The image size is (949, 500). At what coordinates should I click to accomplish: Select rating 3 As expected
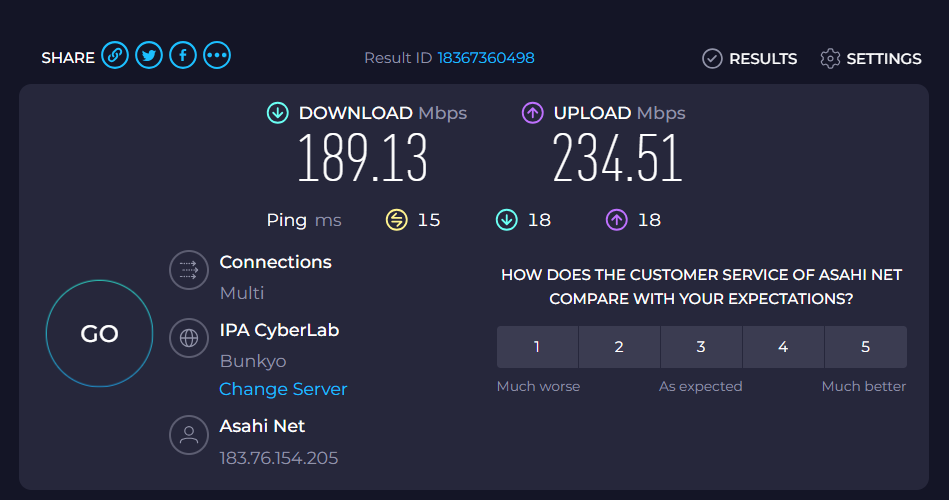701,347
